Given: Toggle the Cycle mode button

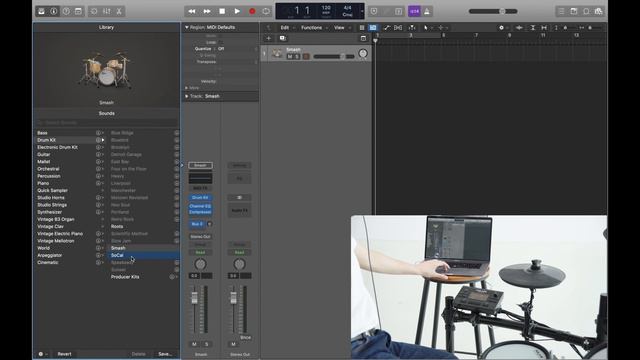Looking at the screenshot, I should click(266, 11).
